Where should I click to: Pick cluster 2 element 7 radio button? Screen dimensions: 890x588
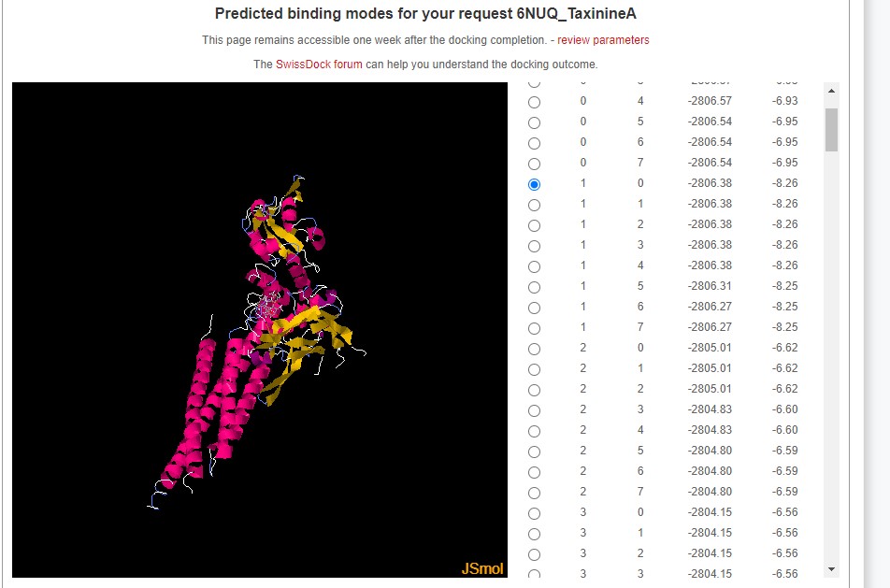534,493
